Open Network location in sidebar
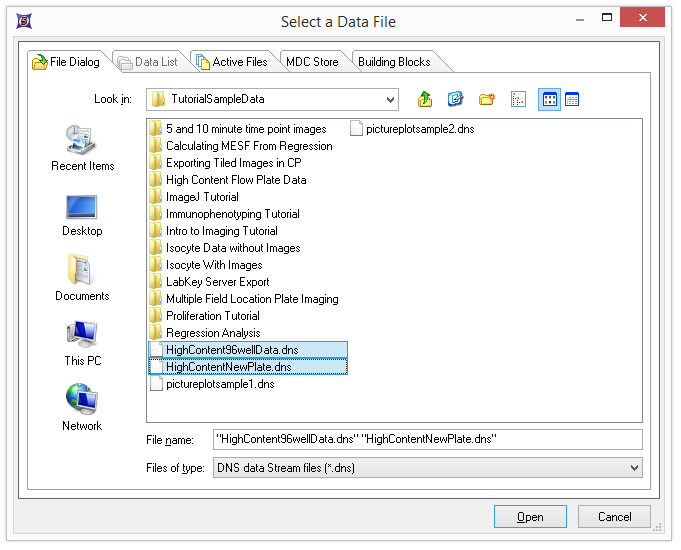 (82, 409)
